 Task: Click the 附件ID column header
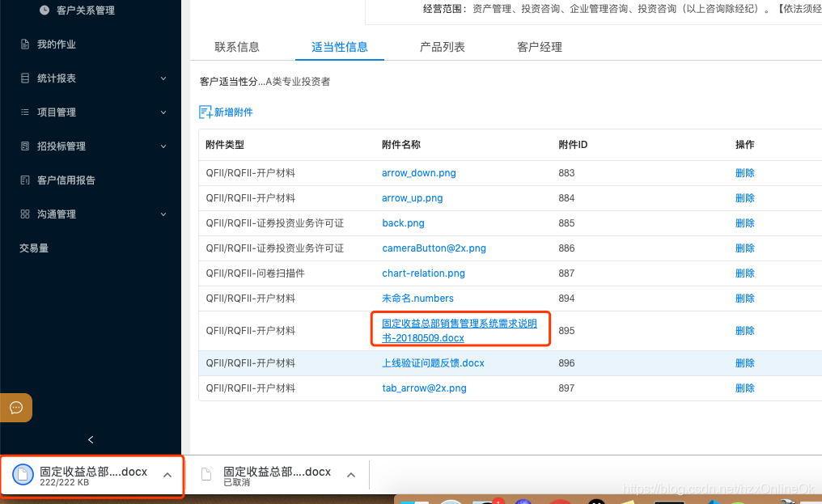coord(573,144)
